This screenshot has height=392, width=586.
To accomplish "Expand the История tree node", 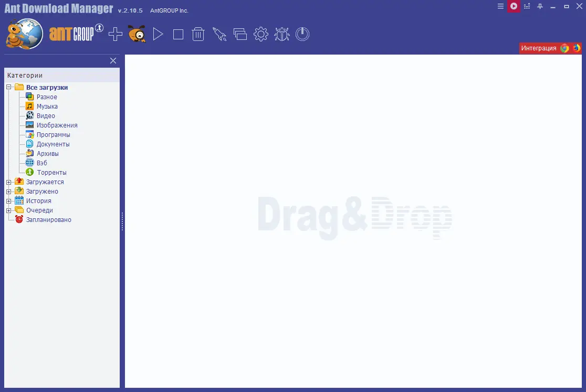I will point(8,201).
